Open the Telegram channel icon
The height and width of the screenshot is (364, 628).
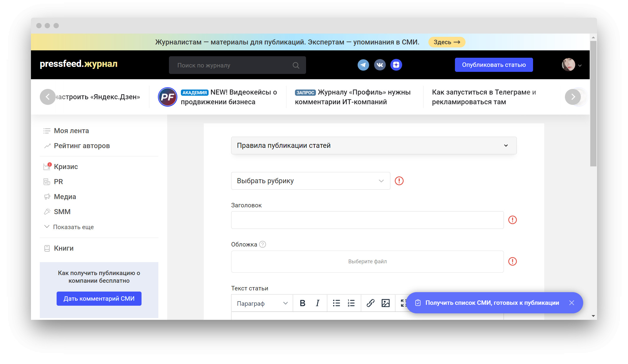(x=363, y=65)
